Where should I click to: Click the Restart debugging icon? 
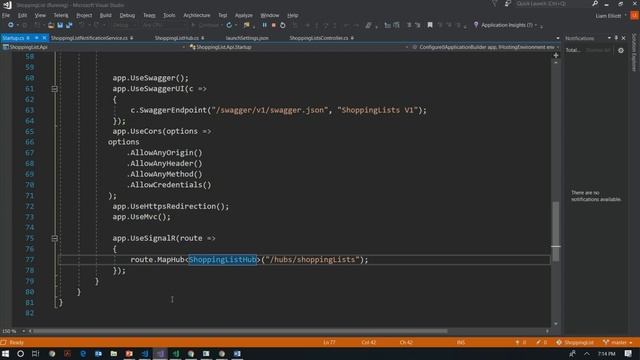[282, 25]
